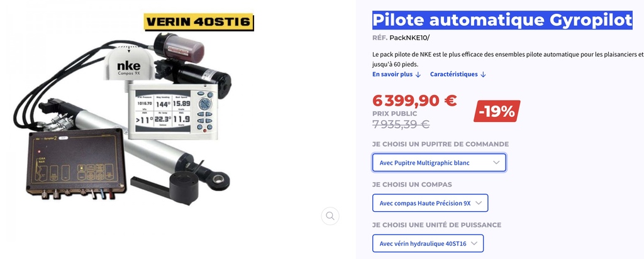Open the Avec compas Haute Précision 9X dropdown
644x259 pixels.
pos(430,203)
